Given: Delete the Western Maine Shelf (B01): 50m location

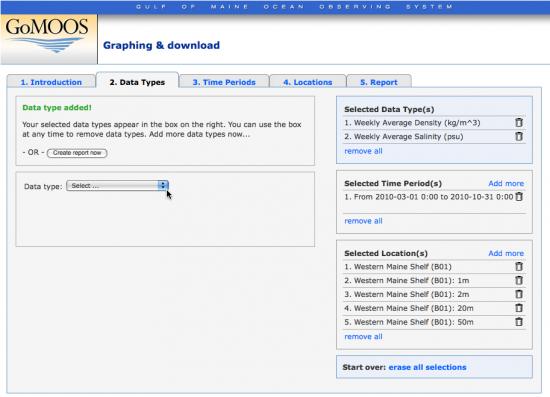Looking at the screenshot, I should (x=519, y=322).
